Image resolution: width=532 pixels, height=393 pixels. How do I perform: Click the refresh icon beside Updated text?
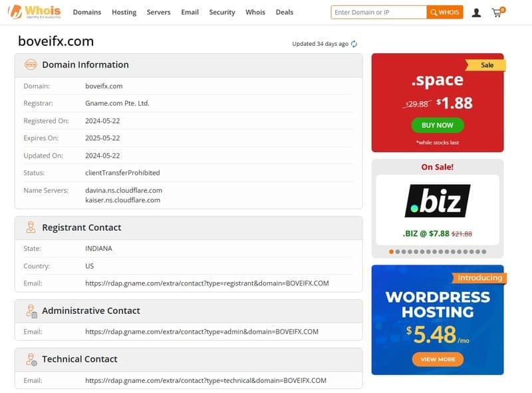(354, 44)
